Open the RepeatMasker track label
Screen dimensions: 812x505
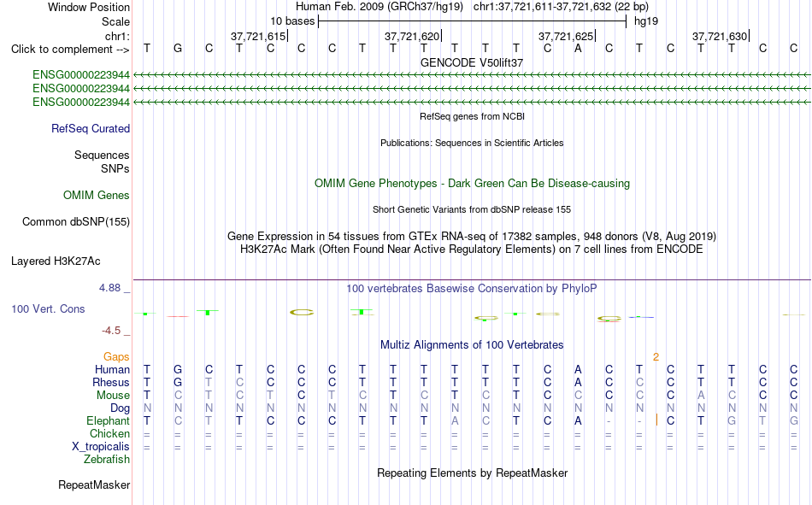pyautogui.click(x=94, y=484)
